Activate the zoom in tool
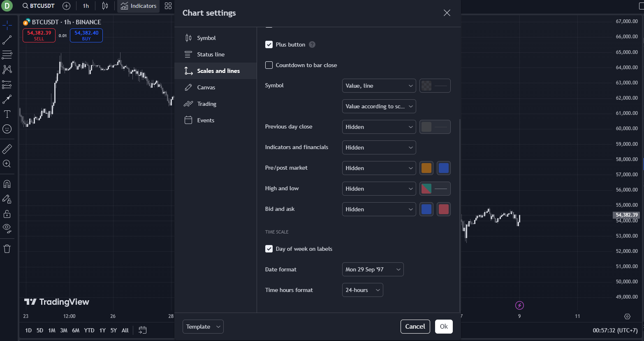Image resolution: width=644 pixels, height=341 pixels. pyautogui.click(x=7, y=163)
